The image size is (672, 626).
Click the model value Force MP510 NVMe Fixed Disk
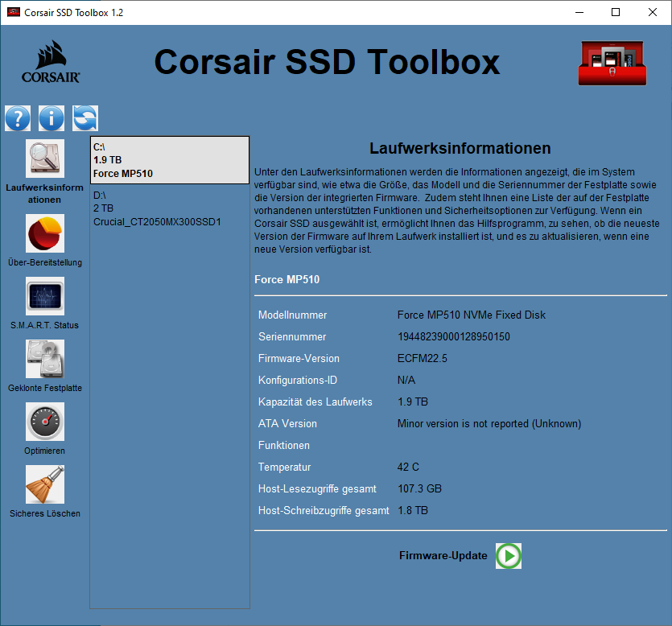pyautogui.click(x=472, y=315)
